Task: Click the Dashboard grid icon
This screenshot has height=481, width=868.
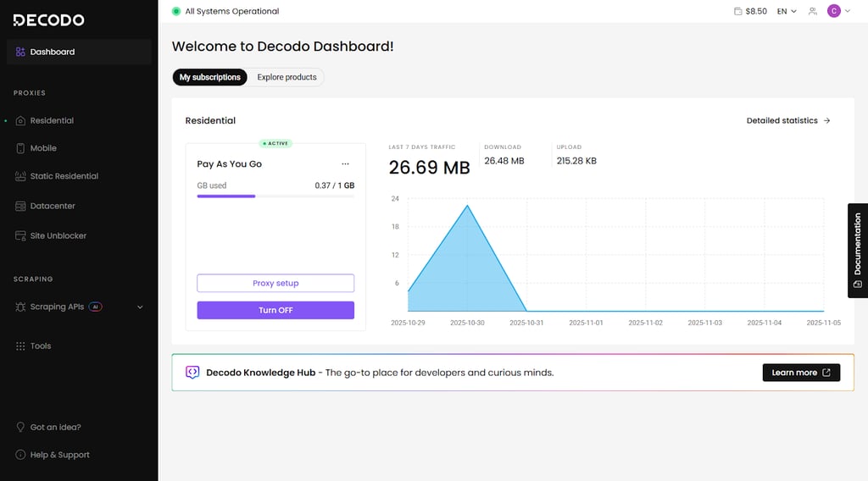Action: [20, 52]
